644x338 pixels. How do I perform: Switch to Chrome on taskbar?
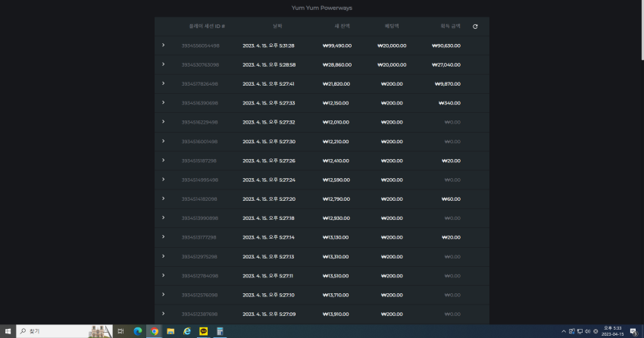(x=154, y=331)
